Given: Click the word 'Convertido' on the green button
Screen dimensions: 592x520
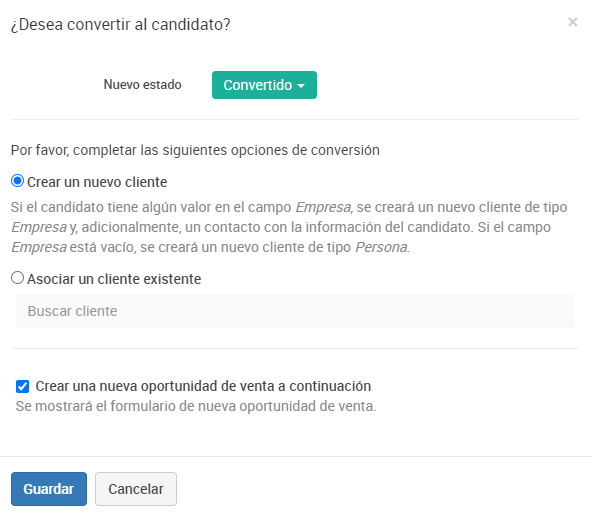Looking at the screenshot, I should [257, 85].
